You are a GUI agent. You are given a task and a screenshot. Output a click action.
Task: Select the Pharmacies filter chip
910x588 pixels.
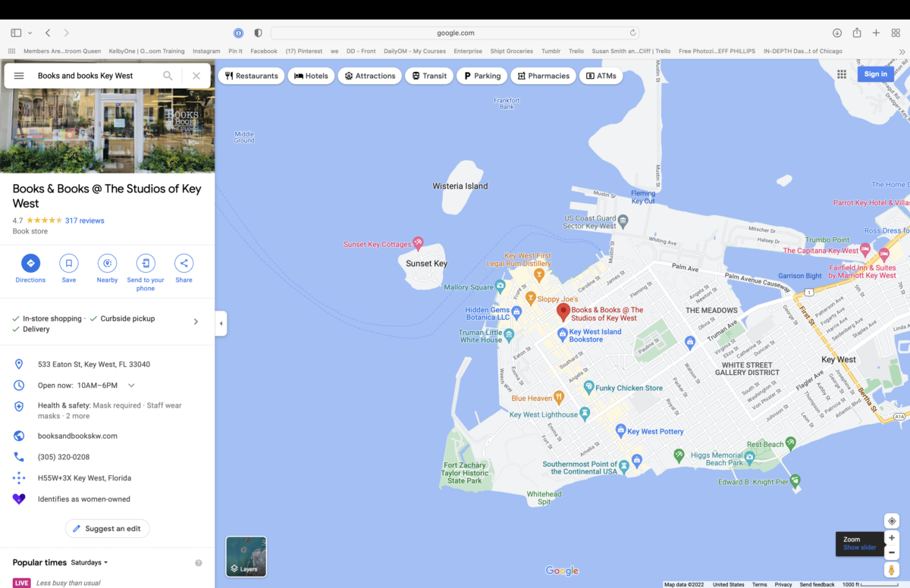(543, 76)
